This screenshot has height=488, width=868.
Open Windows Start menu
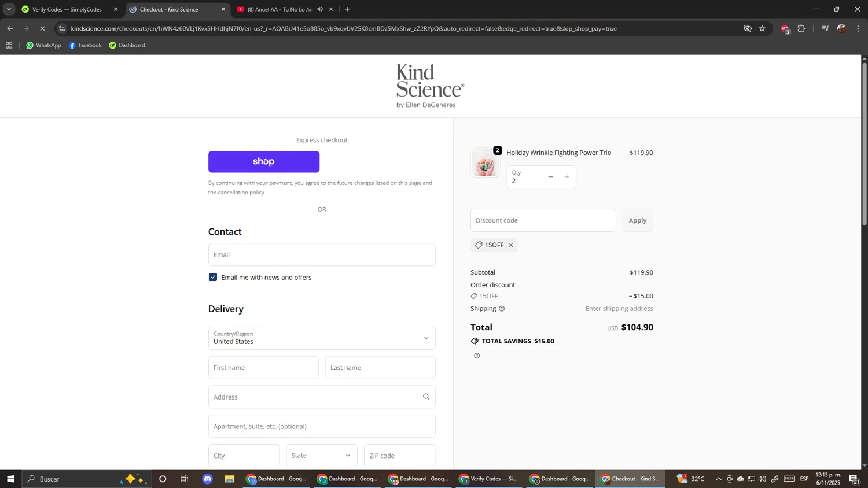[10, 479]
